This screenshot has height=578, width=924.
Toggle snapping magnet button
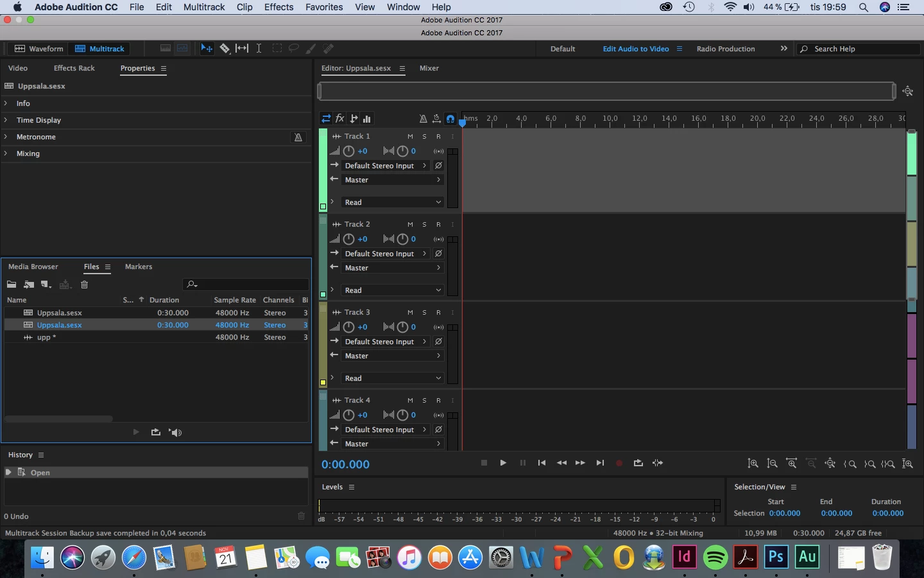pyautogui.click(x=450, y=119)
